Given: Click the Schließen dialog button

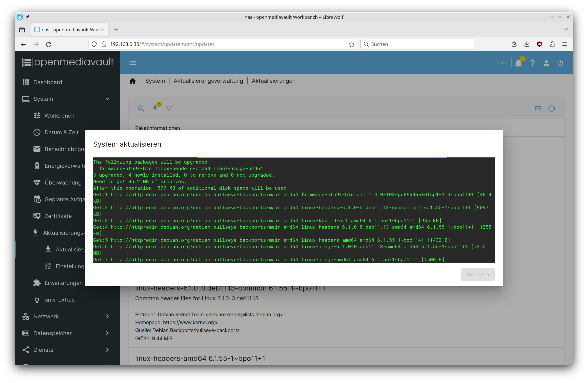Looking at the screenshot, I should click(x=478, y=274).
